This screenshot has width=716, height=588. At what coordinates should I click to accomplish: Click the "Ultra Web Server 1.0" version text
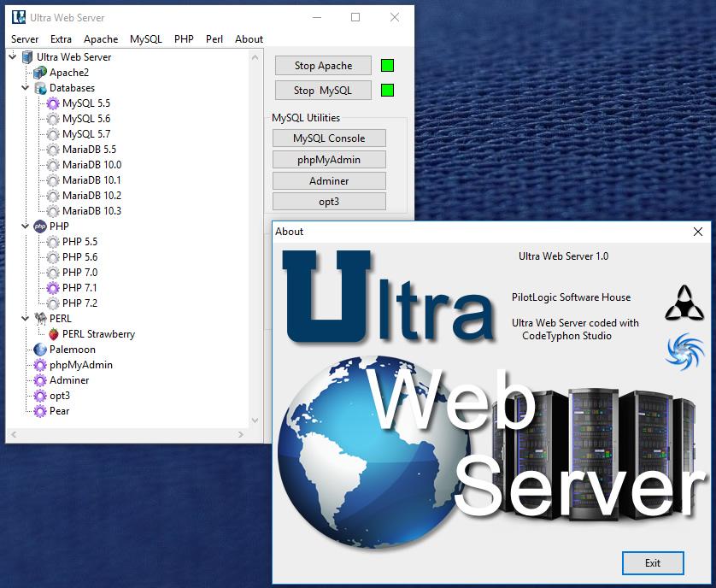(x=563, y=256)
